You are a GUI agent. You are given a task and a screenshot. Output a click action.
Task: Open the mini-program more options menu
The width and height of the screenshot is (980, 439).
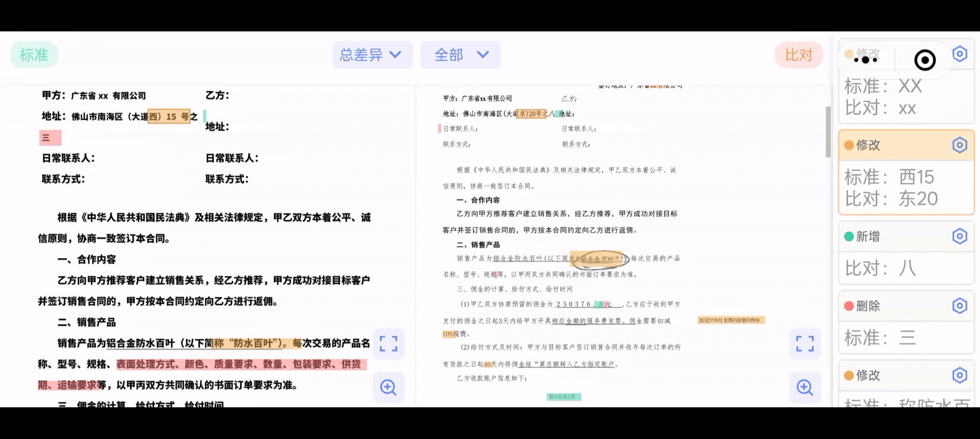pos(866,60)
